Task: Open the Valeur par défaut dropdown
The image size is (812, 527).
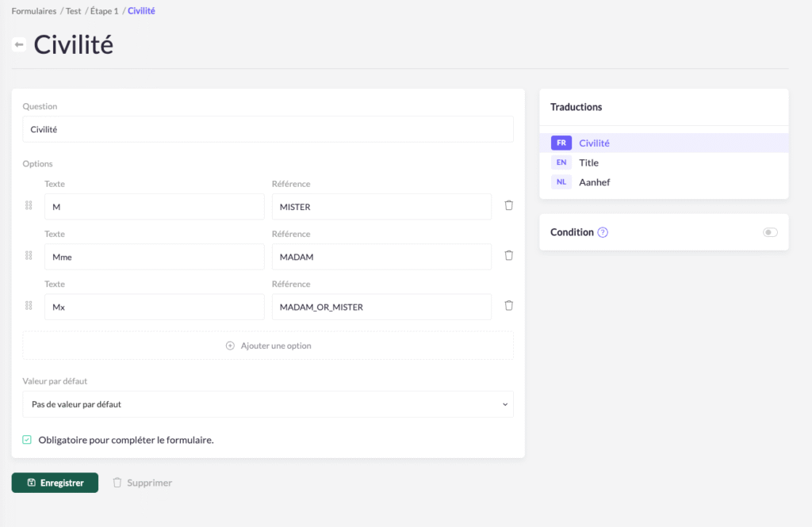Action: point(267,404)
